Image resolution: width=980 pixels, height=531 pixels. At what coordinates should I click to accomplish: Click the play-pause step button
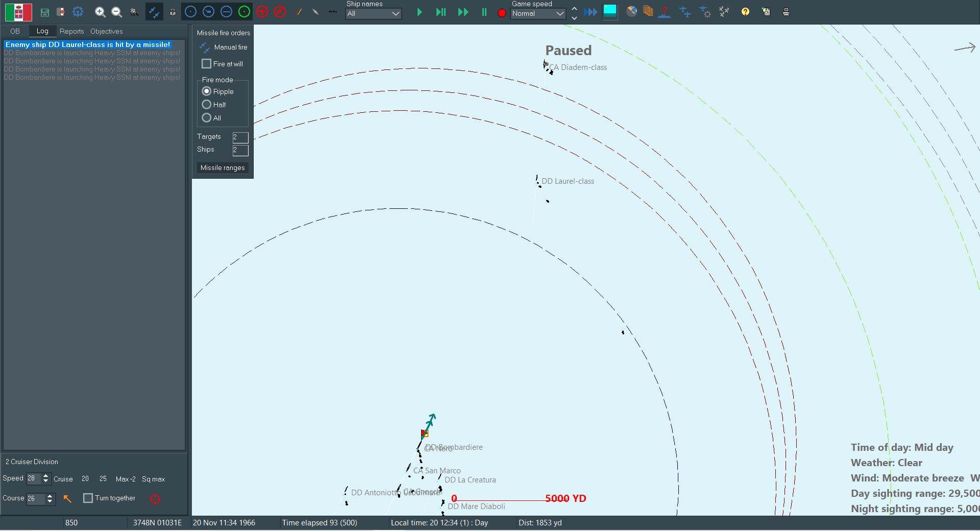(x=441, y=12)
